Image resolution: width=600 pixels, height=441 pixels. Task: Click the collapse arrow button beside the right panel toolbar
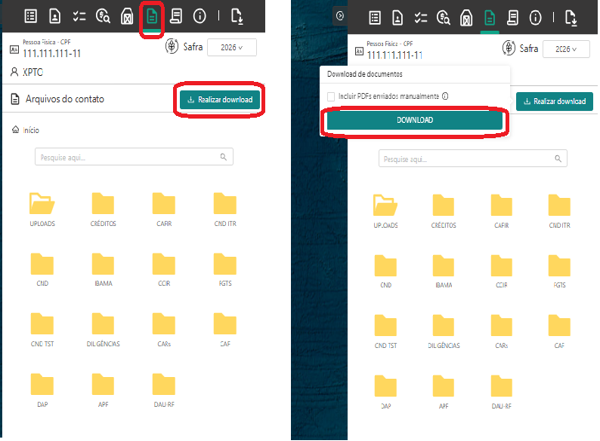pyautogui.click(x=339, y=16)
